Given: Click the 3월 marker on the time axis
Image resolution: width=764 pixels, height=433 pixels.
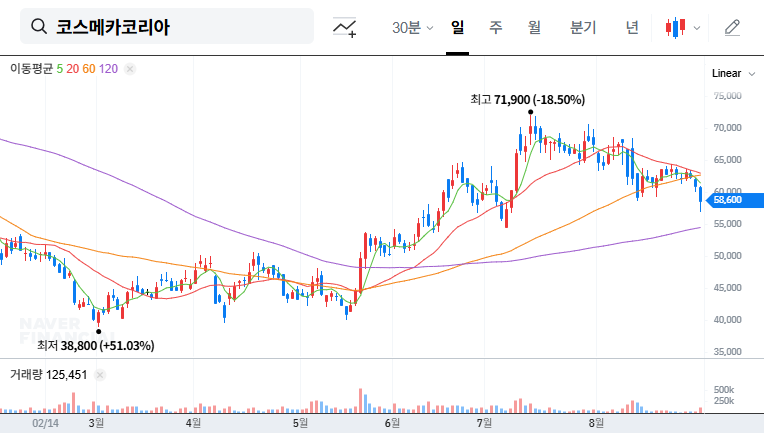Looking at the screenshot, I should 96,423.
